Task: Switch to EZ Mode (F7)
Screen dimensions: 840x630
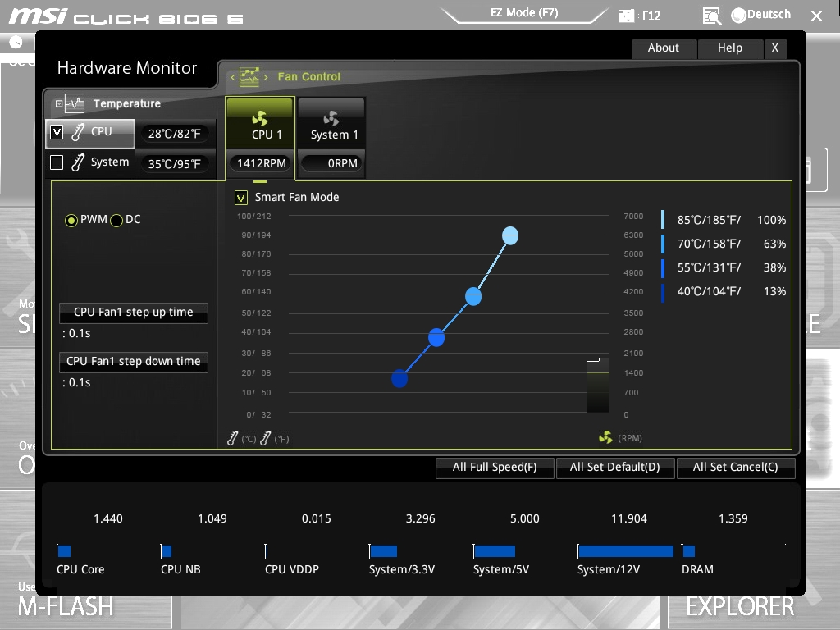Action: point(524,13)
